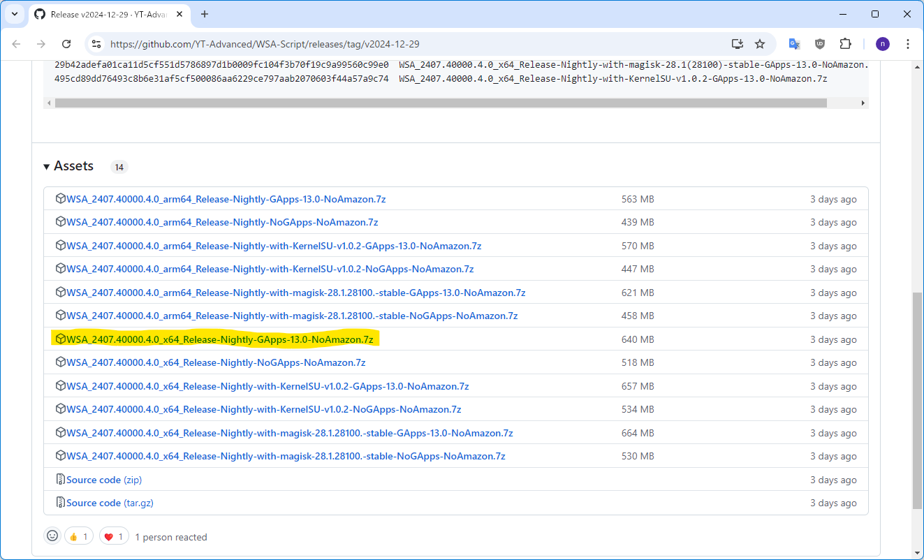Image resolution: width=924 pixels, height=560 pixels.
Task: Toggle the thumbs up reaction
Action: pos(79,536)
